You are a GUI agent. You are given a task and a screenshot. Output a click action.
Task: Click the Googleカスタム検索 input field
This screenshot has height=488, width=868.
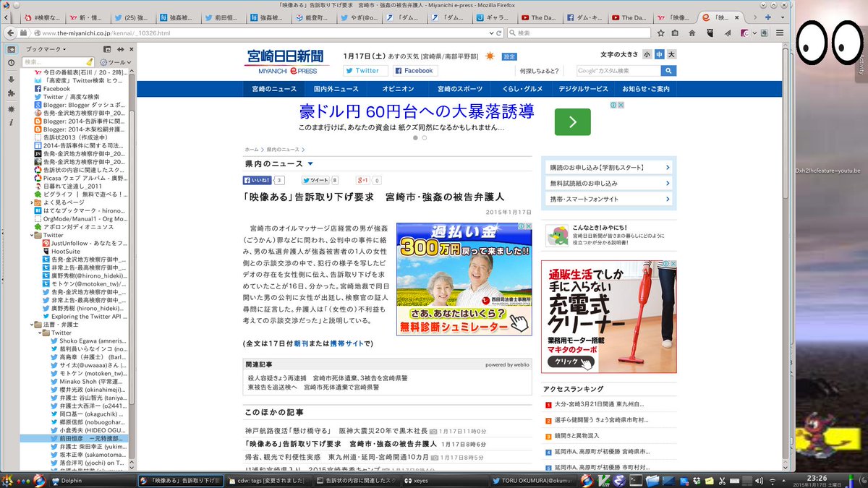[x=618, y=71]
